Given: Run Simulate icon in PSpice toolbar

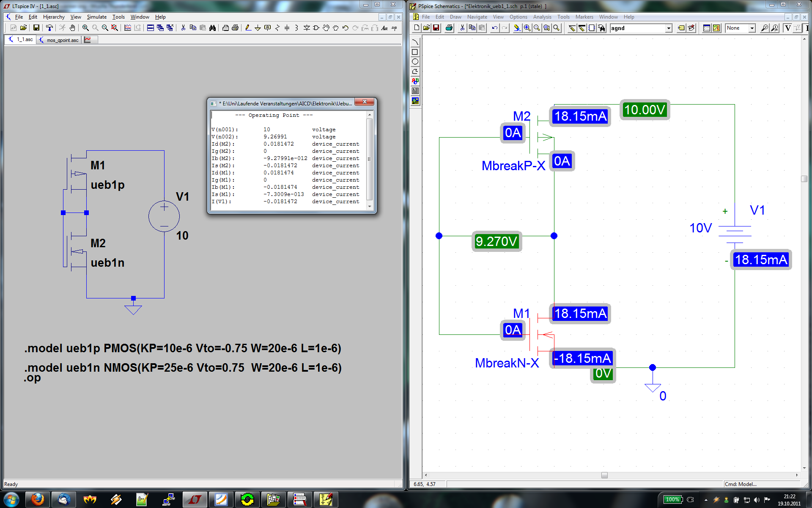Looking at the screenshot, I should [716, 28].
